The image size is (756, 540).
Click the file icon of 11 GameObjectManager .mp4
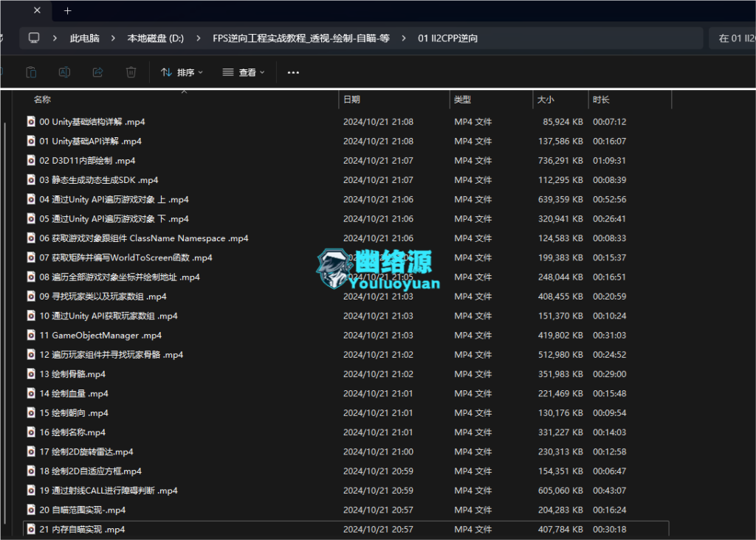[x=31, y=335]
